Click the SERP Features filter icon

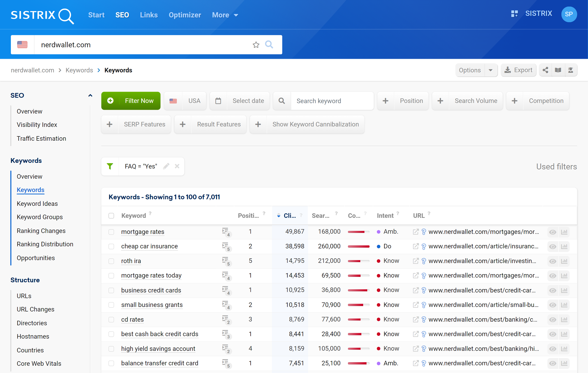pos(110,125)
